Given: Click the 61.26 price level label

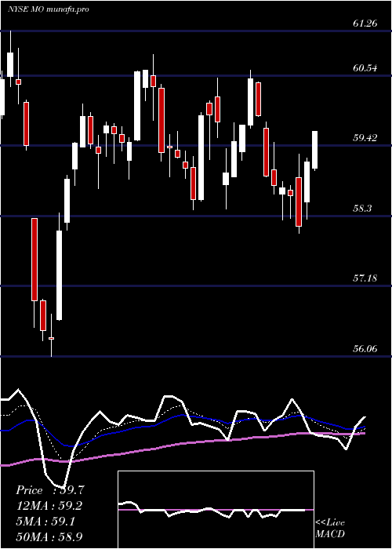Looking at the screenshot, I should click(x=365, y=24).
